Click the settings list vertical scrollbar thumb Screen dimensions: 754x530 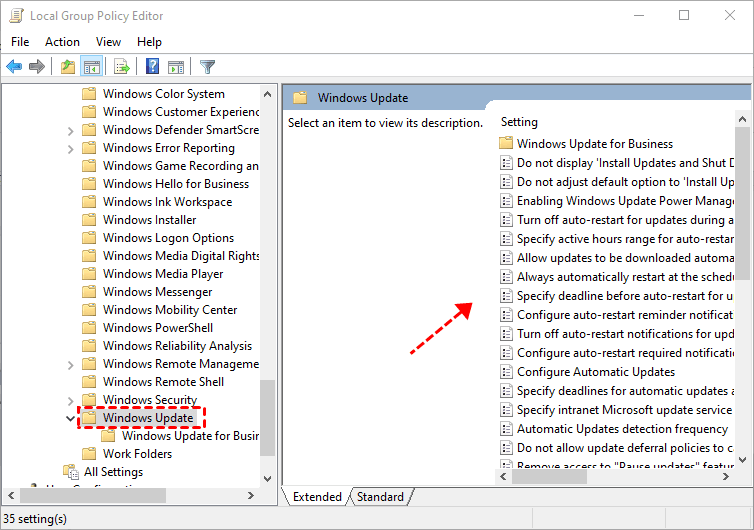(742, 203)
